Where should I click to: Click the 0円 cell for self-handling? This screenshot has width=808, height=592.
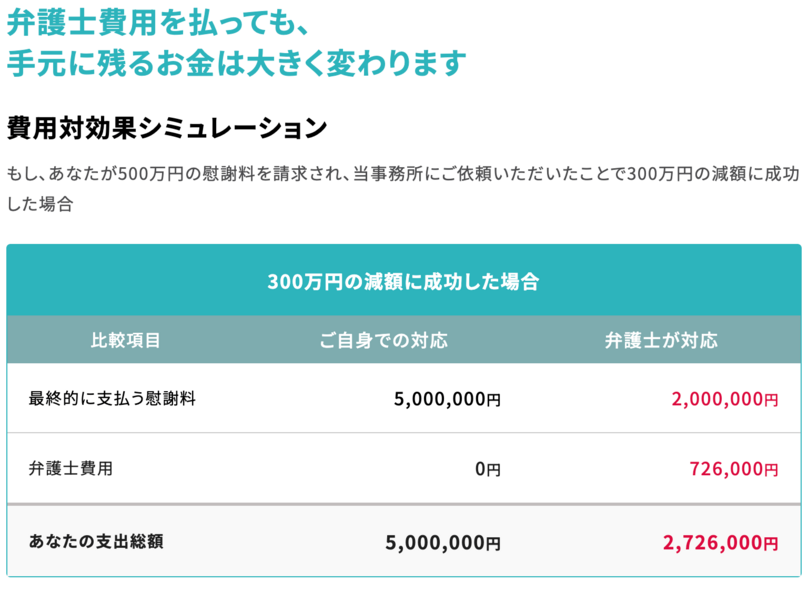click(x=487, y=468)
